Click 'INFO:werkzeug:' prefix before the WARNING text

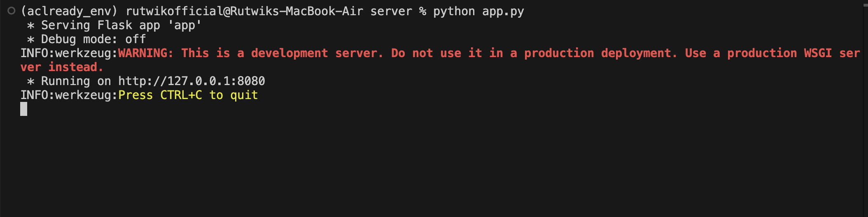point(69,53)
